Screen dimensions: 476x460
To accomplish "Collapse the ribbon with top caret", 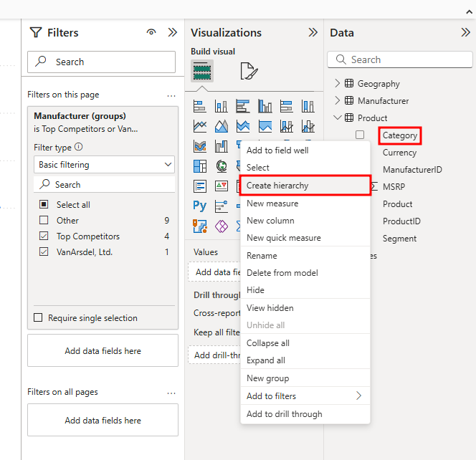I will [469, 12].
